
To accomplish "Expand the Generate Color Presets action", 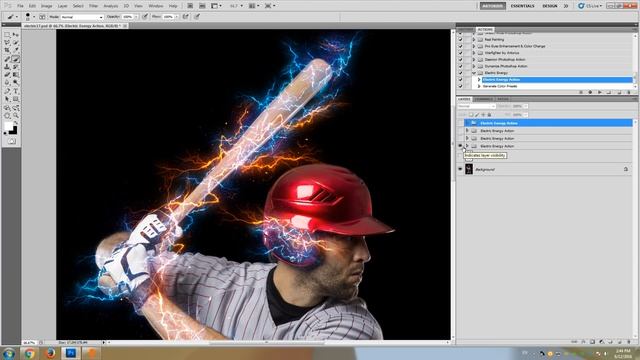I will tap(479, 86).
